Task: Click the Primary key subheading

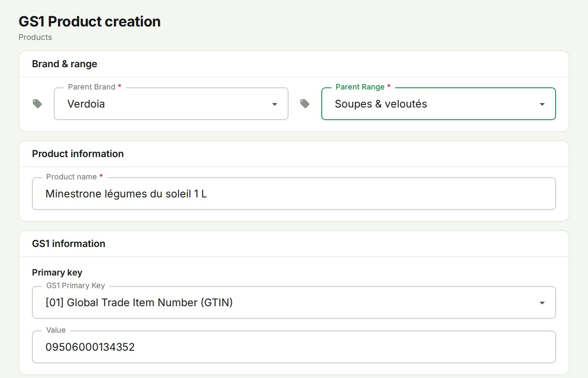Action: (x=57, y=273)
